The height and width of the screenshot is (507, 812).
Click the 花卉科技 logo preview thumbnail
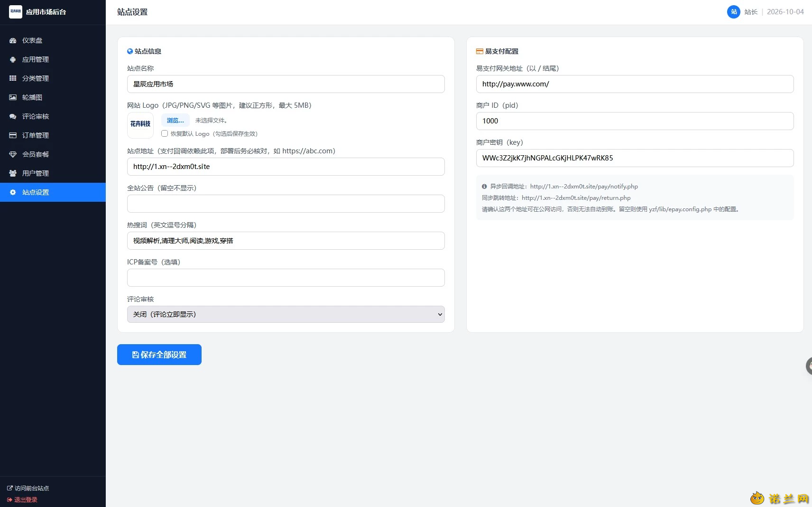[x=140, y=125]
